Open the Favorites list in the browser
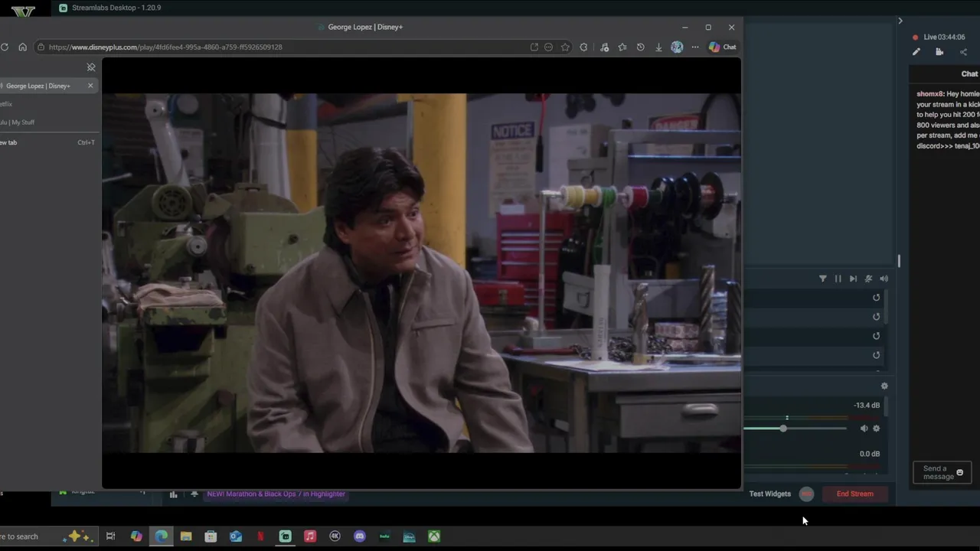The width and height of the screenshot is (980, 551). (622, 47)
